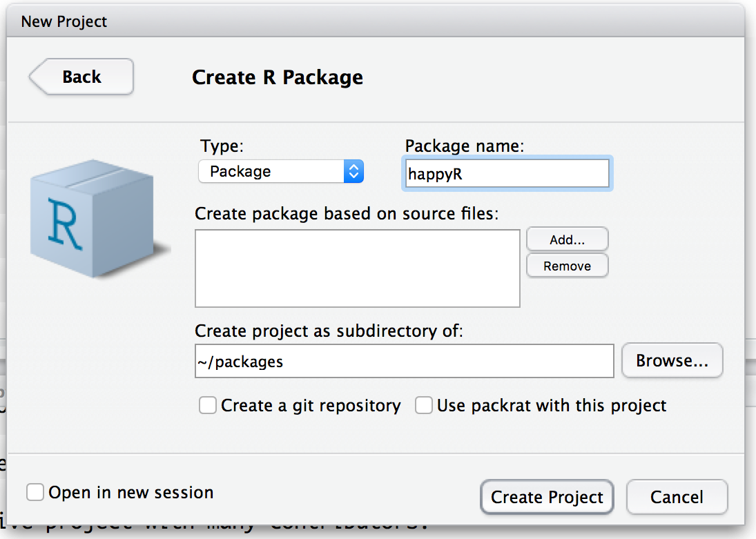Click the subdirectory path field showing ~/packages
This screenshot has width=756, height=539.
[x=404, y=362]
